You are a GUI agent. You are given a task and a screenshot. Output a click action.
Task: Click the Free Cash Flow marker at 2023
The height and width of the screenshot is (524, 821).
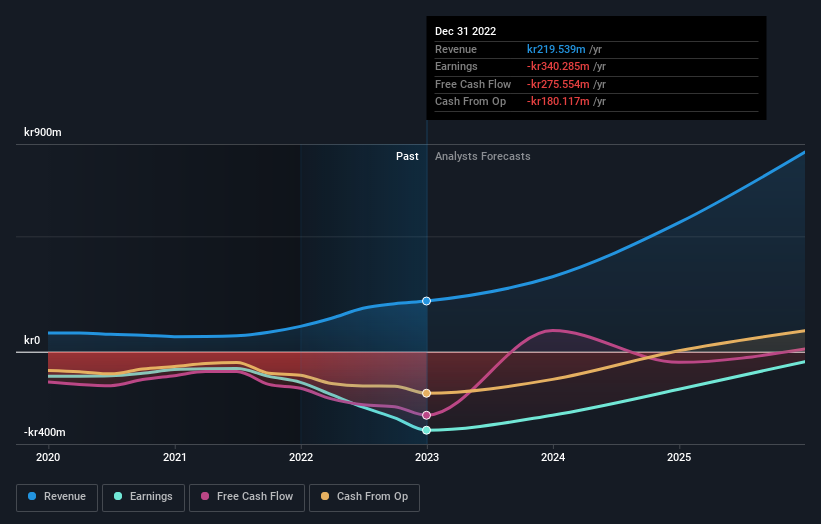tap(426, 415)
